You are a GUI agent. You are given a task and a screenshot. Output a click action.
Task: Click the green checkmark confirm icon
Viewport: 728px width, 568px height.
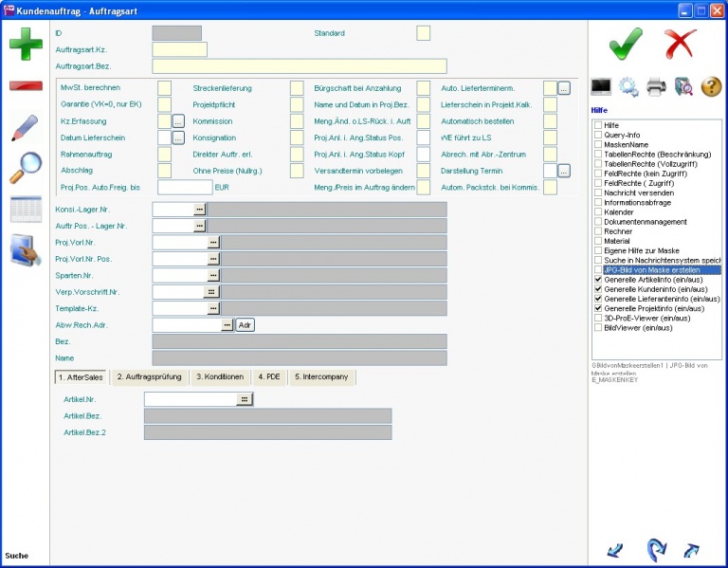(626, 43)
